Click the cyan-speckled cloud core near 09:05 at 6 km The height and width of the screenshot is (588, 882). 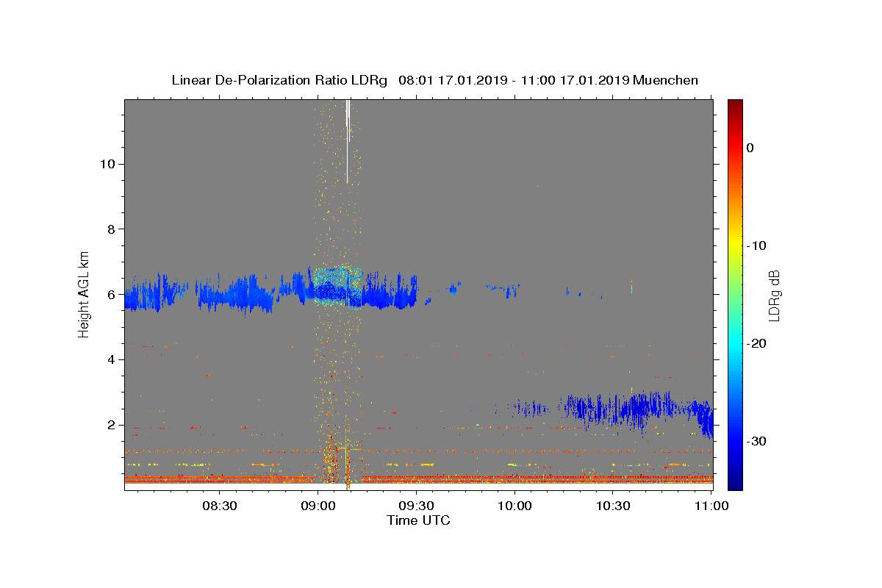[x=338, y=287]
